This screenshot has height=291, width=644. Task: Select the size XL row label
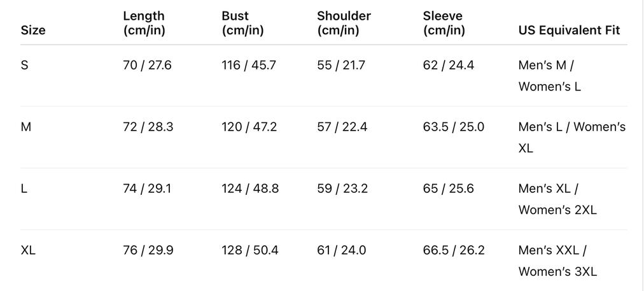click(x=28, y=250)
